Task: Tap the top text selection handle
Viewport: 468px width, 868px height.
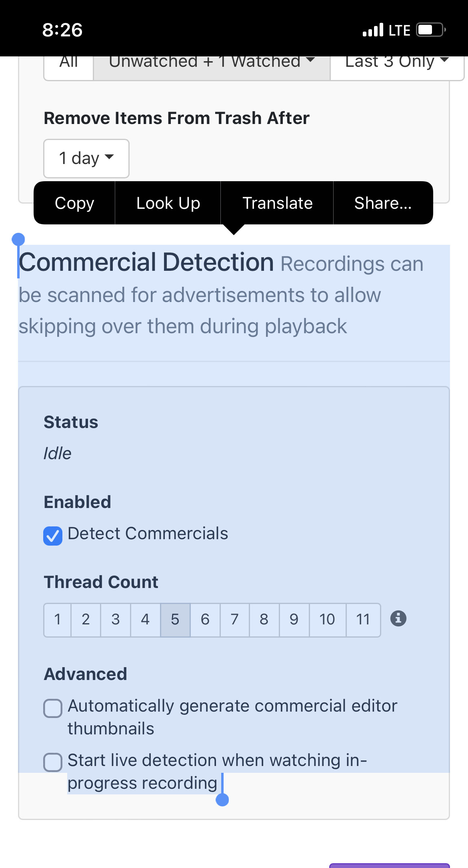Action: [x=18, y=240]
